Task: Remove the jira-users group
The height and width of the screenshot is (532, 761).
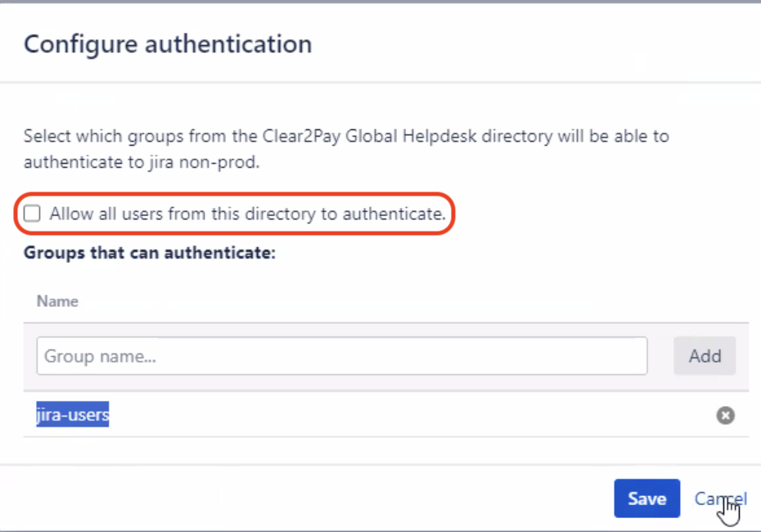Action: pyautogui.click(x=725, y=415)
